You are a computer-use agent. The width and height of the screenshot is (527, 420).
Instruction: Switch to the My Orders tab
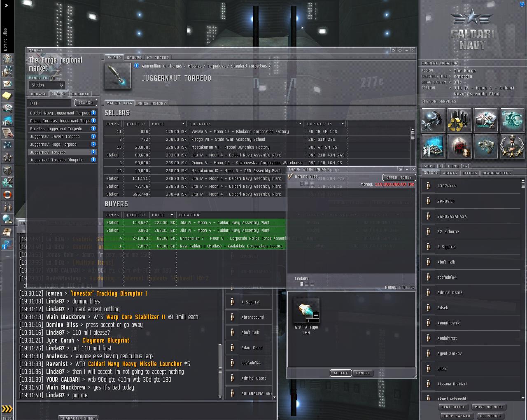tap(158, 58)
